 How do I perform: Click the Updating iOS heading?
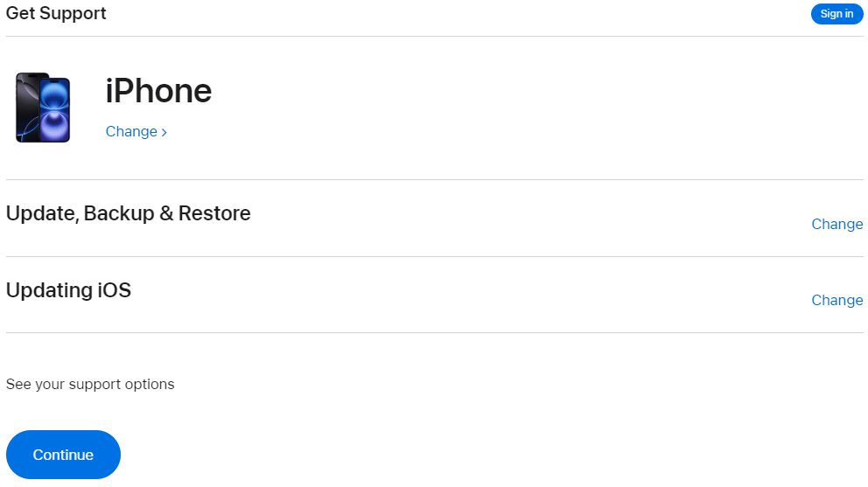pyautogui.click(x=68, y=290)
